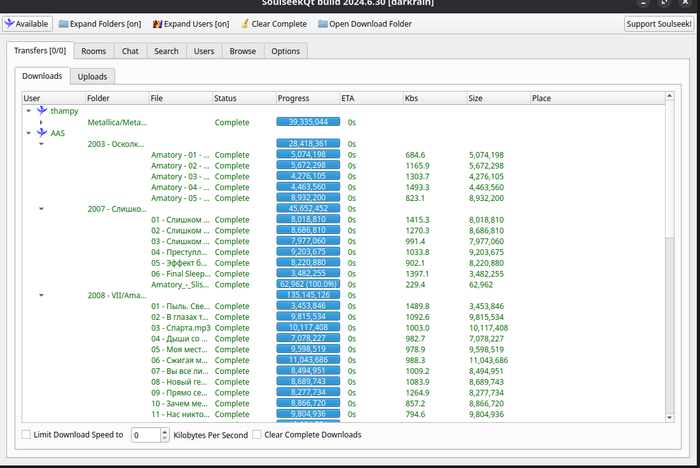Click the Kbs value 229.4
The height and width of the screenshot is (468, 700).
(x=415, y=284)
